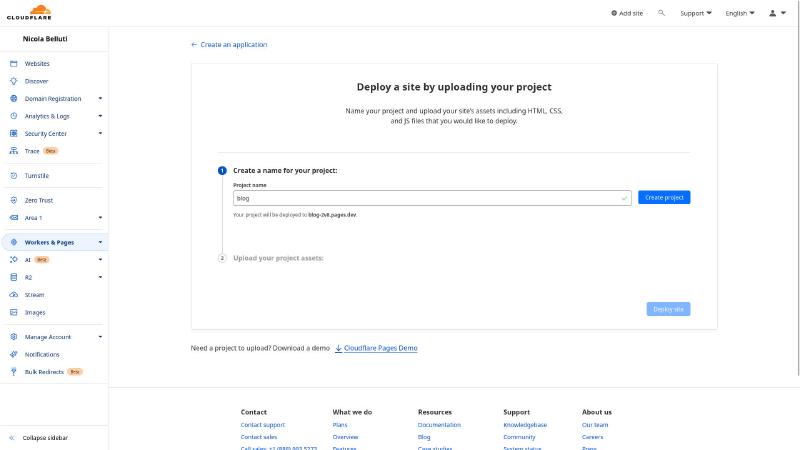Select Bulk Redirects in the sidebar
The height and width of the screenshot is (450, 800).
44,371
